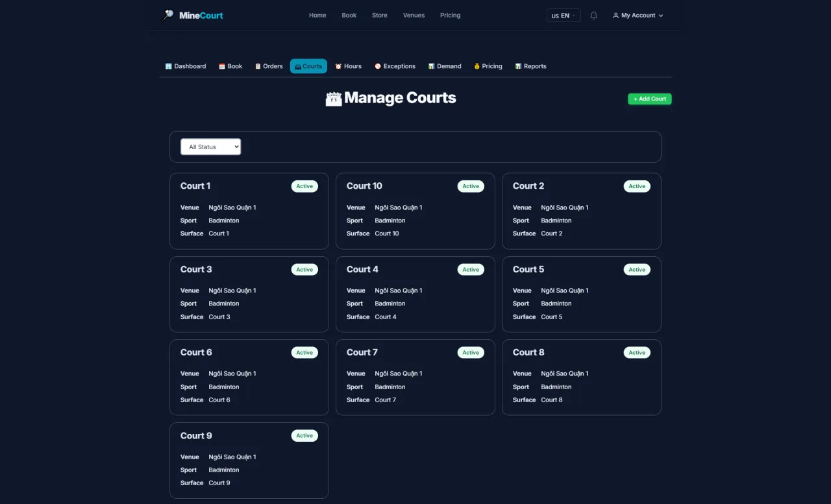Image resolution: width=831 pixels, height=504 pixels.
Task: Select the Courts tab
Action: click(308, 66)
